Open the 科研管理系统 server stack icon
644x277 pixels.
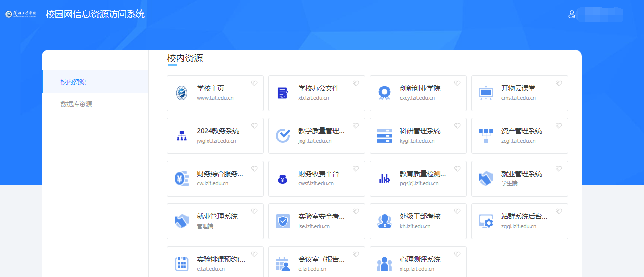(x=384, y=136)
